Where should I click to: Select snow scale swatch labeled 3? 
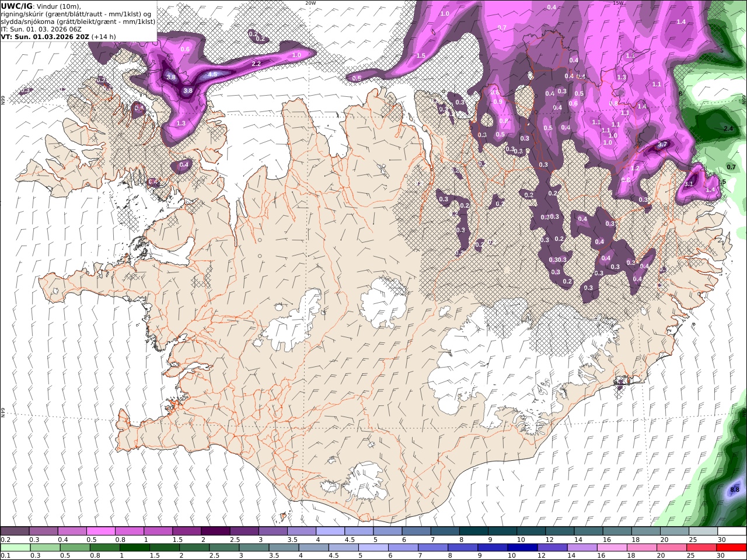click(x=273, y=531)
